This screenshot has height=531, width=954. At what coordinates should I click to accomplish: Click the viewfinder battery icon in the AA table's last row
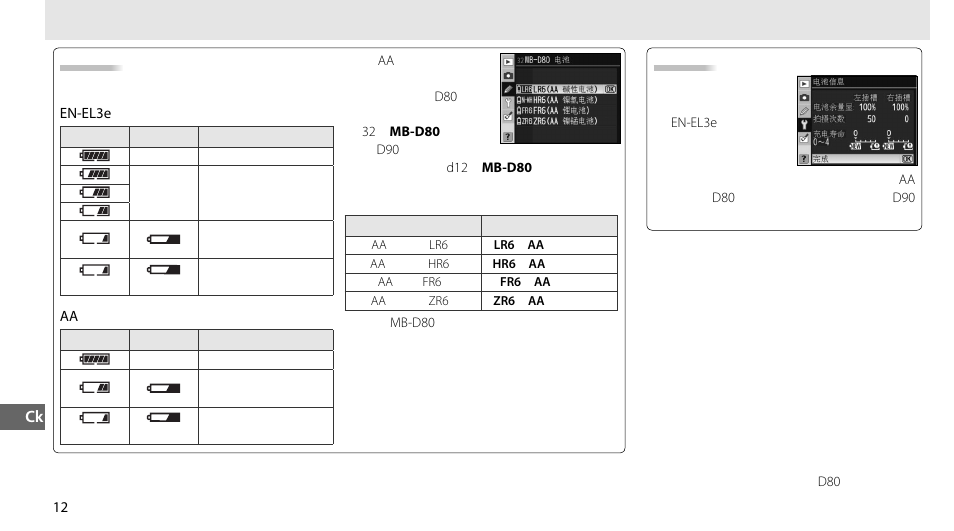[164, 417]
